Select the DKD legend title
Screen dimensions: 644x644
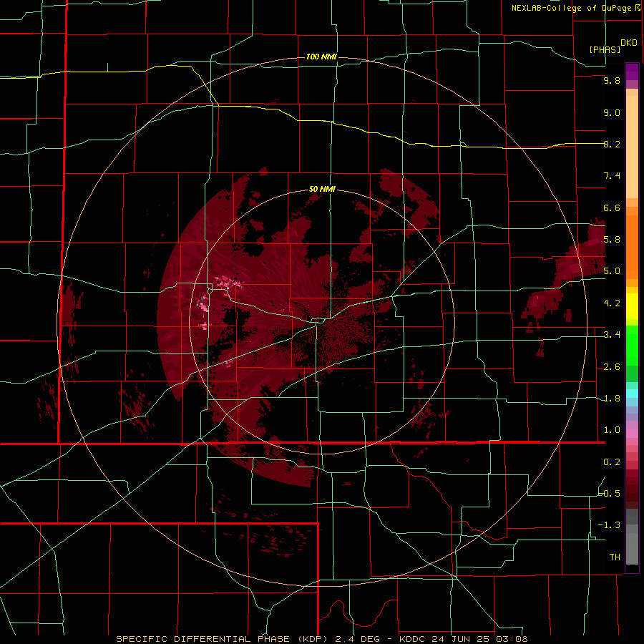click(628, 43)
